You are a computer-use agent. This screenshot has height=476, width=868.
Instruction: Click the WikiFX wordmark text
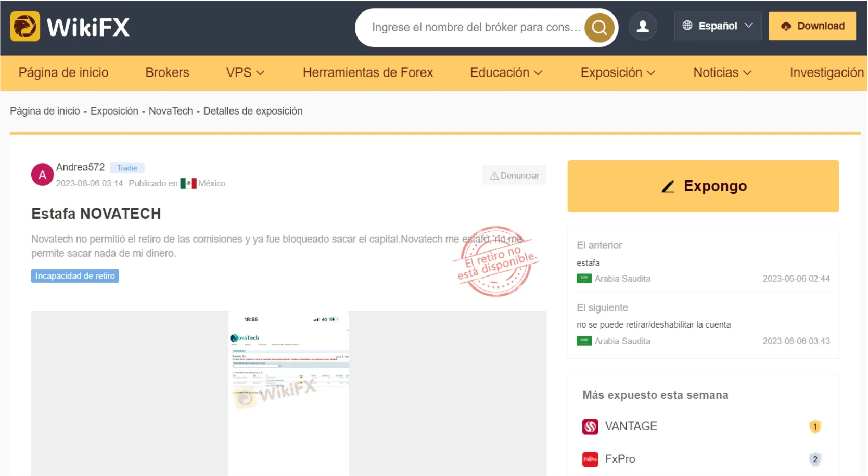(88, 27)
